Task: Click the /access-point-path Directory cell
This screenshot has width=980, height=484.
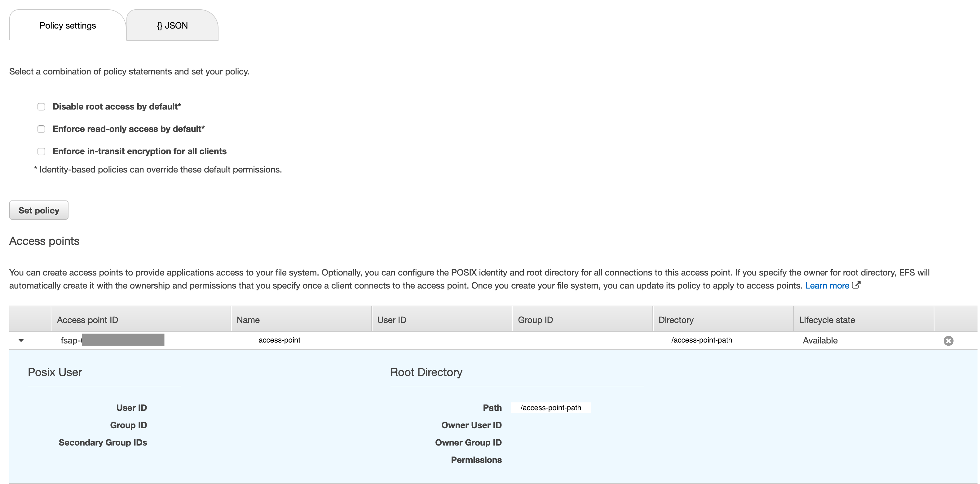Action: click(702, 340)
